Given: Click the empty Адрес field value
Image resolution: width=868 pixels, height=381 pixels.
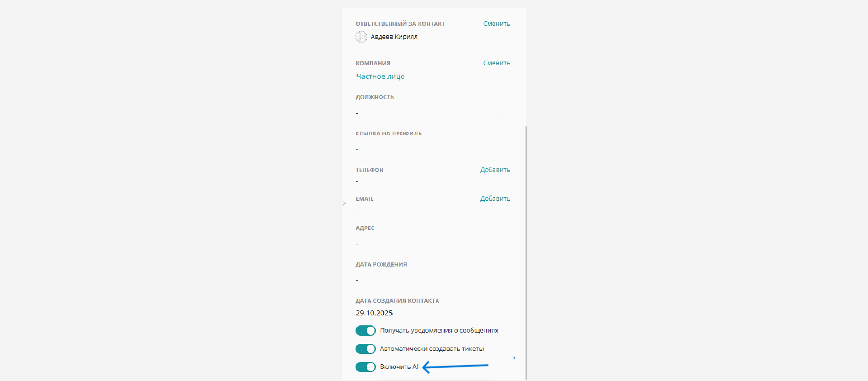Looking at the screenshot, I should pos(357,244).
